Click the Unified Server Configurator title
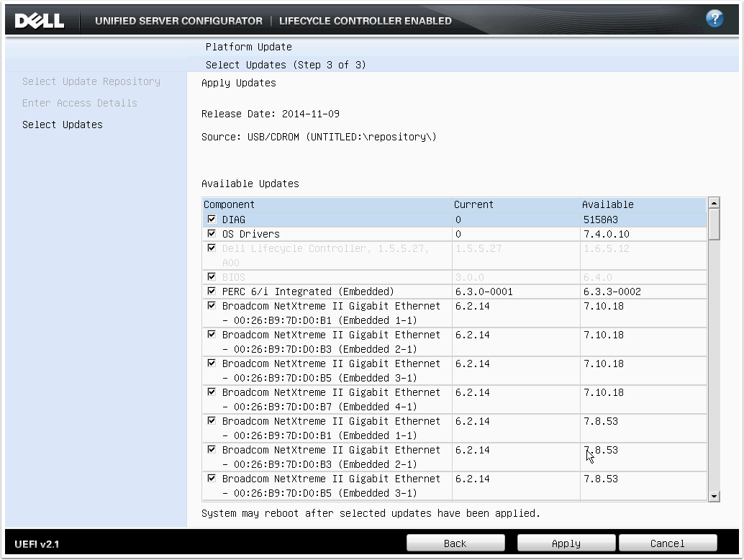The width and height of the screenshot is (744, 560). click(178, 21)
